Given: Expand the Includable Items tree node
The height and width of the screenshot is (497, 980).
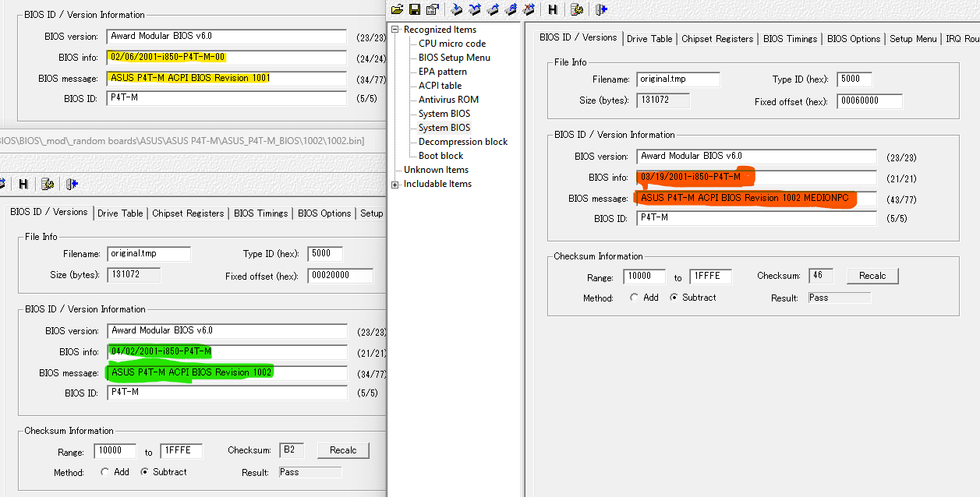Looking at the screenshot, I should (x=395, y=184).
